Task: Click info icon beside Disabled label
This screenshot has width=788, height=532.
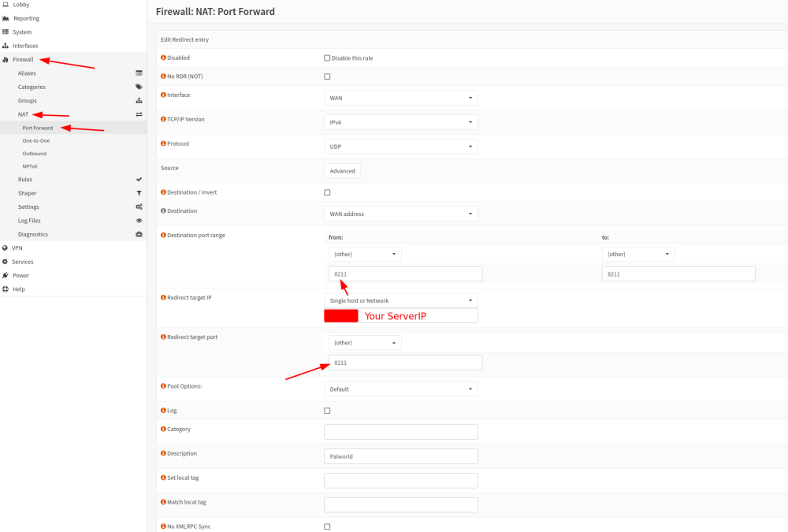Action: [163, 58]
